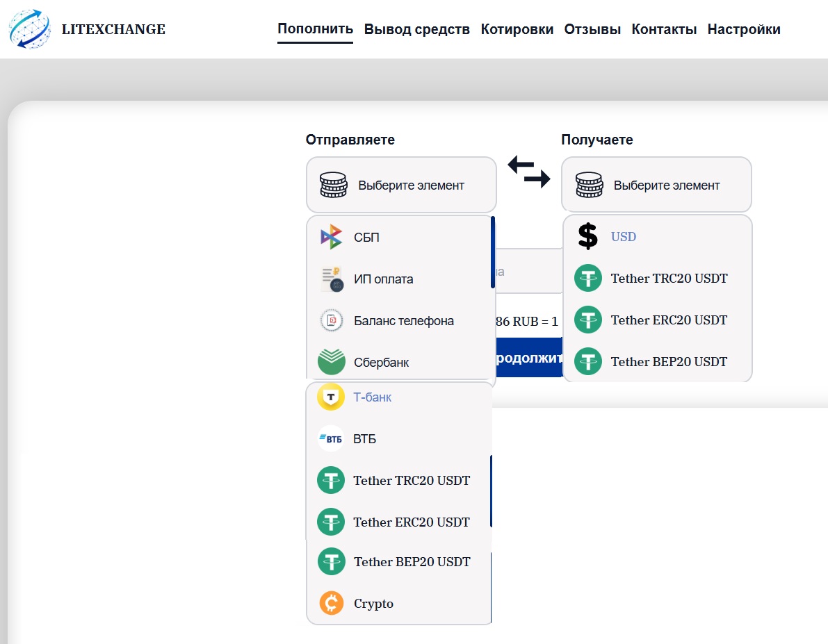Open the Получаете 'Выберите элемент' dropdown
The width and height of the screenshot is (828, 644).
[656, 185]
